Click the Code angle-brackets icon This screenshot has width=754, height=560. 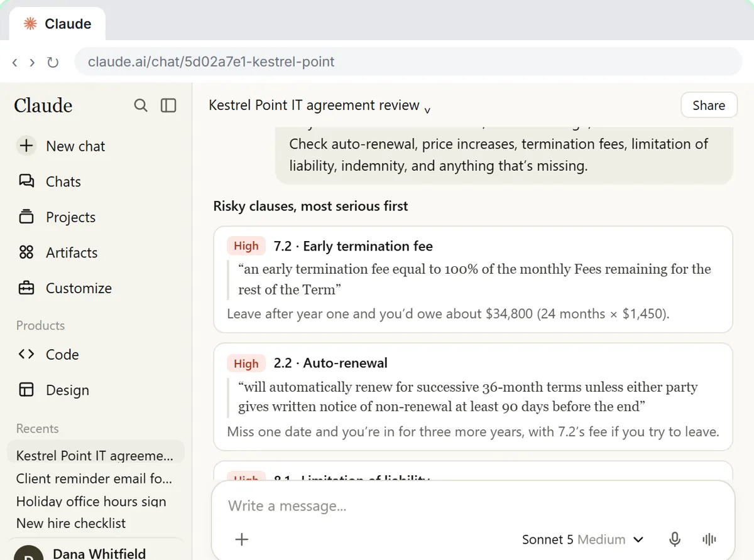(26, 354)
